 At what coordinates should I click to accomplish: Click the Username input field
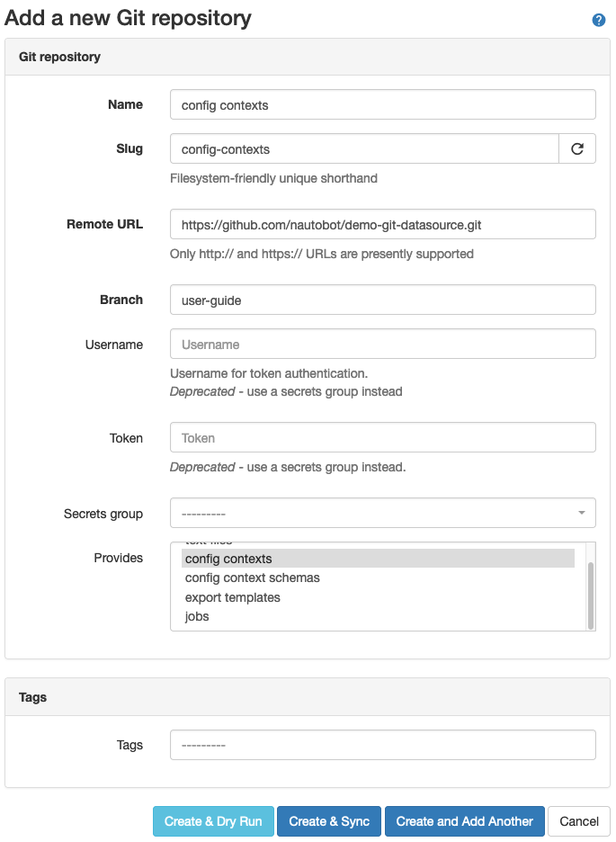(x=382, y=344)
